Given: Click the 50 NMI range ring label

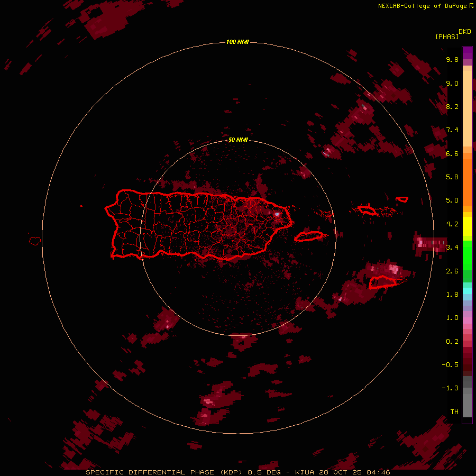Looking at the screenshot, I should click(x=238, y=140).
